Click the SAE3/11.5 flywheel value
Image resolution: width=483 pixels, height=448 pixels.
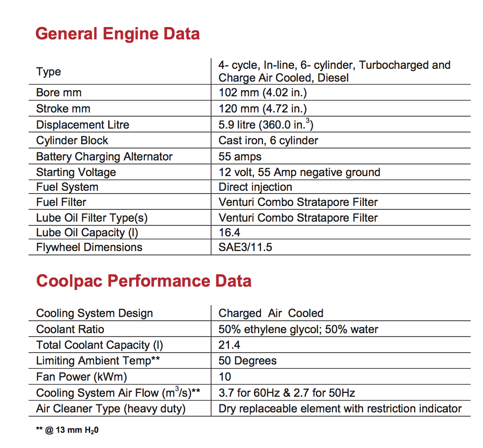coord(245,247)
